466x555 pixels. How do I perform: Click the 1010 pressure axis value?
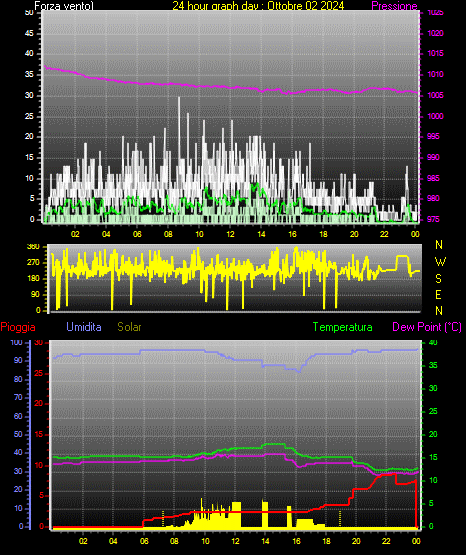[x=435, y=74]
